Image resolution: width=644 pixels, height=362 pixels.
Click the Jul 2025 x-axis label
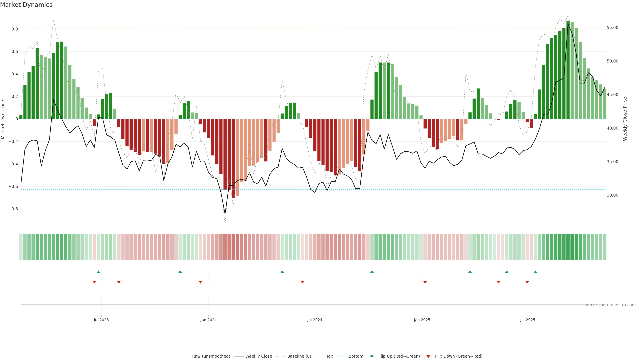click(527, 320)
